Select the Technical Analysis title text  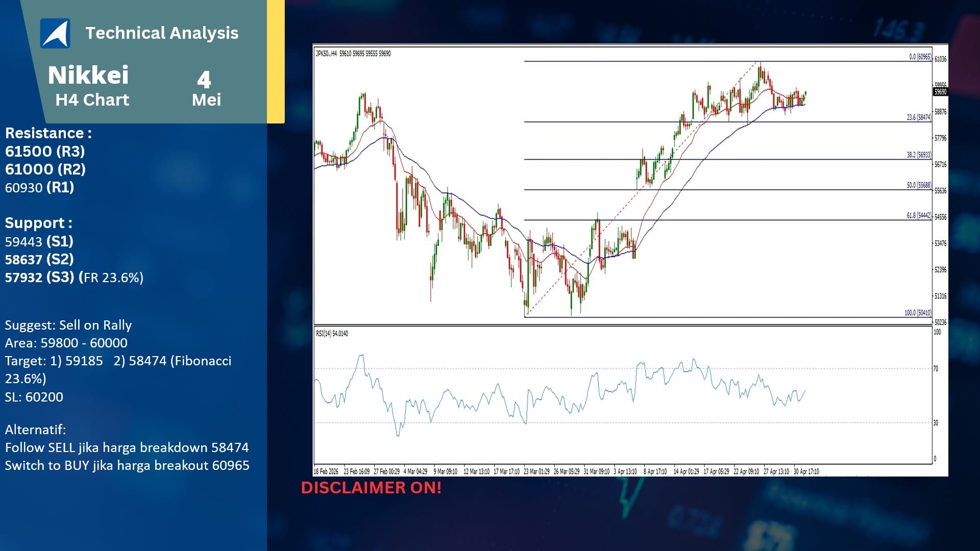click(x=162, y=33)
